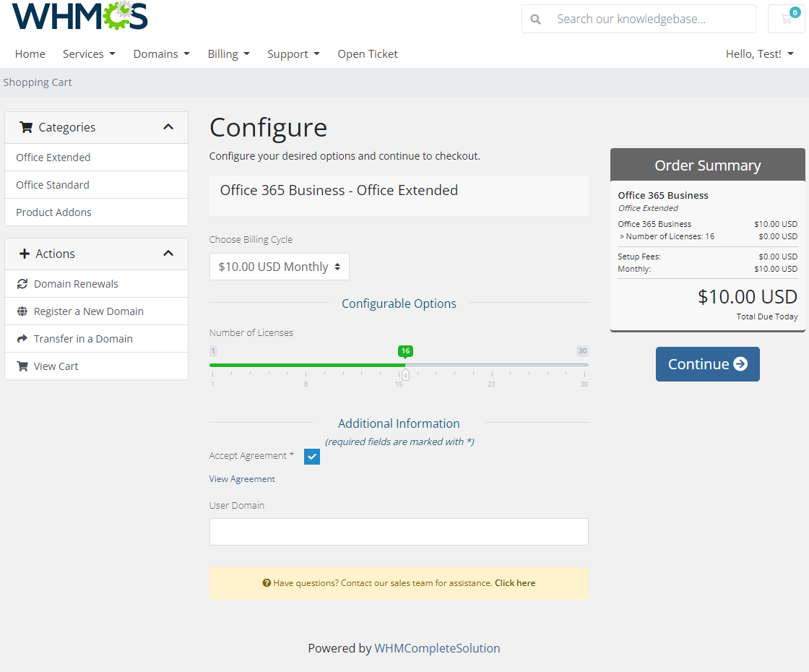Open the WHMCompleteSolution footer link
809x672 pixels.
pyautogui.click(x=437, y=648)
